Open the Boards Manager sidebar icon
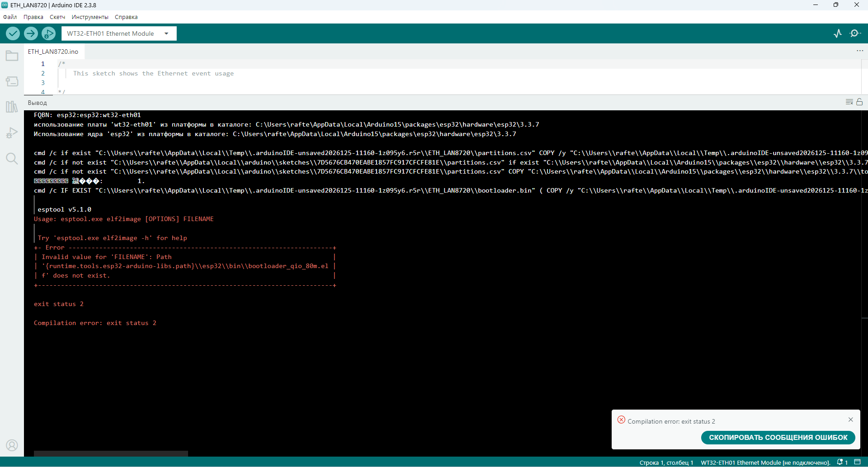 tap(12, 81)
